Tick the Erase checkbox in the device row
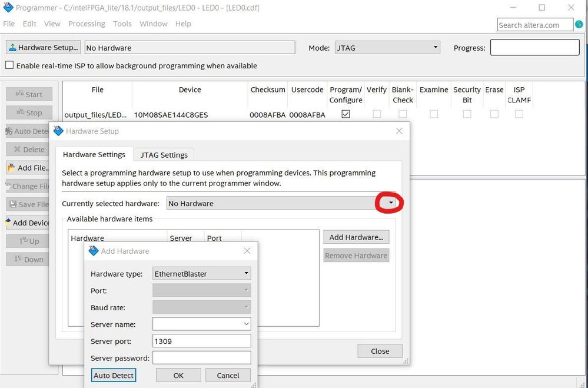Screen dimensions: 588x388 click(494, 114)
